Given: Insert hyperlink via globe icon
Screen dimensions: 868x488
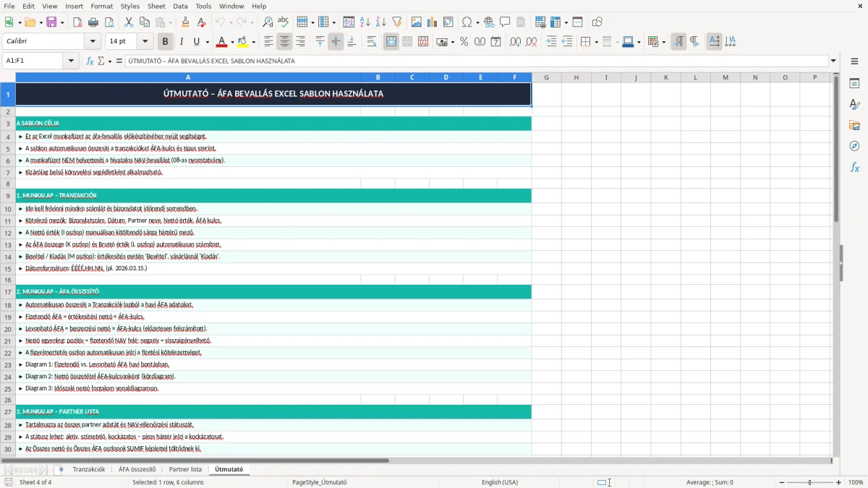Looking at the screenshot, I should click(x=489, y=22).
